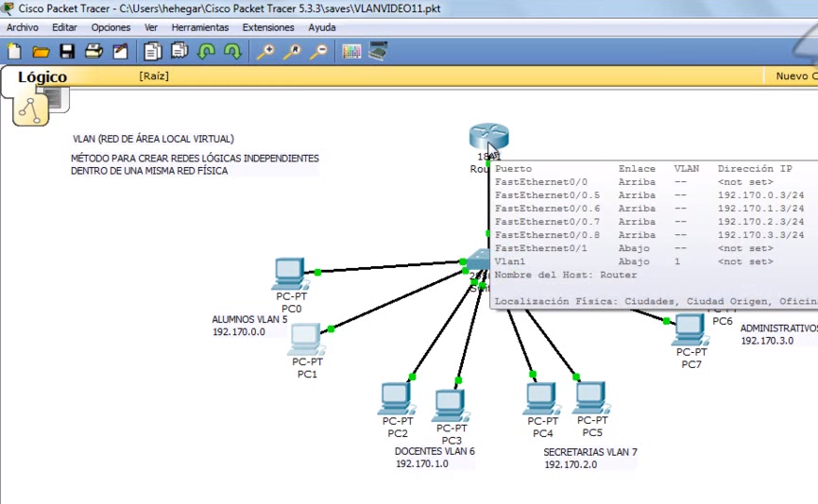This screenshot has width=818, height=504.
Task: Open the Extensiones menu
Action: click(268, 27)
